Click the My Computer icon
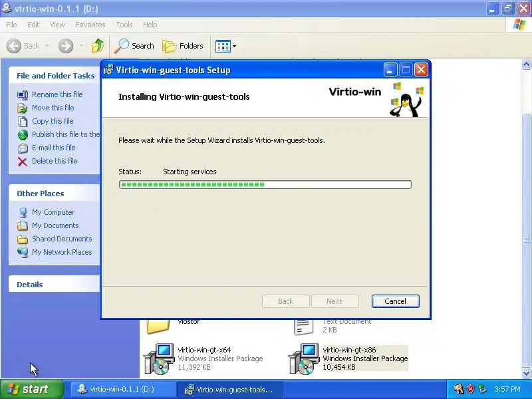The width and height of the screenshot is (532, 399). (23, 212)
